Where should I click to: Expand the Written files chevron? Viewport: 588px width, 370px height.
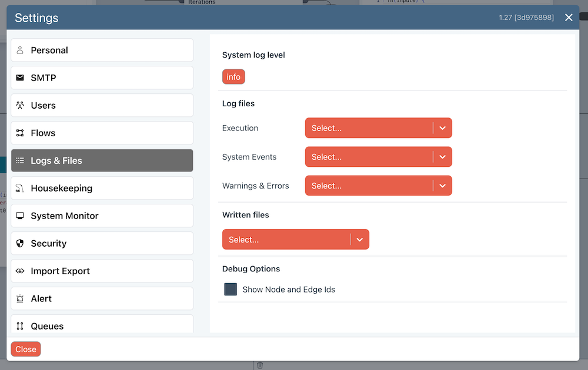(x=359, y=240)
